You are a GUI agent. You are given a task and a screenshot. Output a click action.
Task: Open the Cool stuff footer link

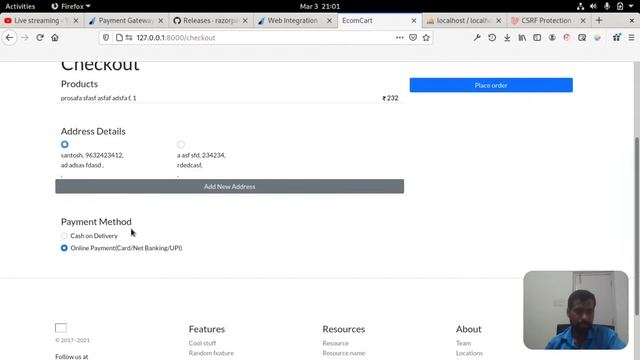click(202, 343)
